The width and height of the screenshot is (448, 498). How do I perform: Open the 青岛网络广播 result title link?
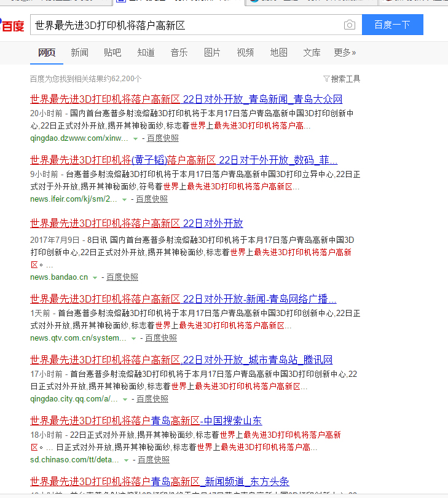click(183, 299)
